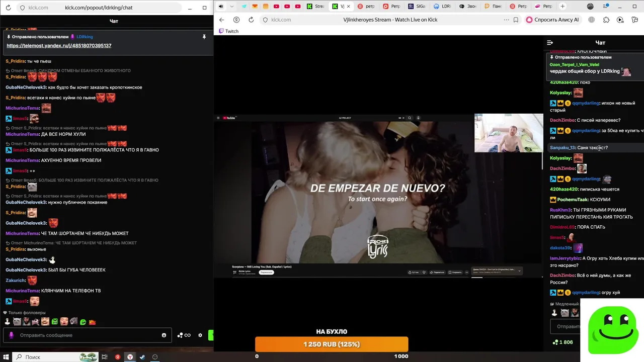
Task: Pick the green Kick blob emote in quick row
Action: click(x=83, y=322)
